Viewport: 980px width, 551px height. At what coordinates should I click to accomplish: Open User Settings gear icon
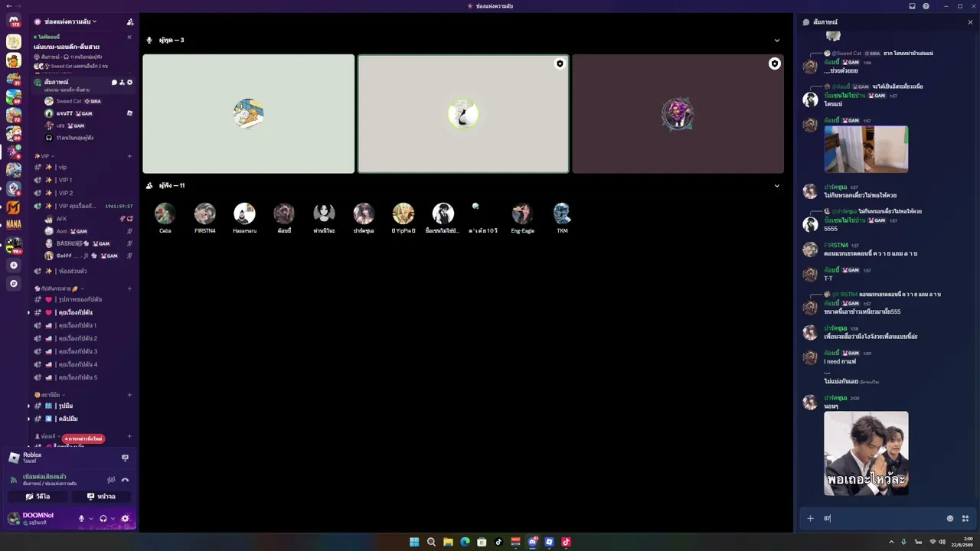coord(125,518)
